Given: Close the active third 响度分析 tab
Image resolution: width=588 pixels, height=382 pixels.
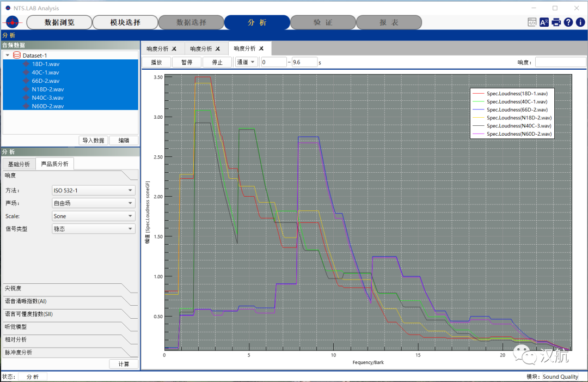Looking at the screenshot, I should (261, 48).
